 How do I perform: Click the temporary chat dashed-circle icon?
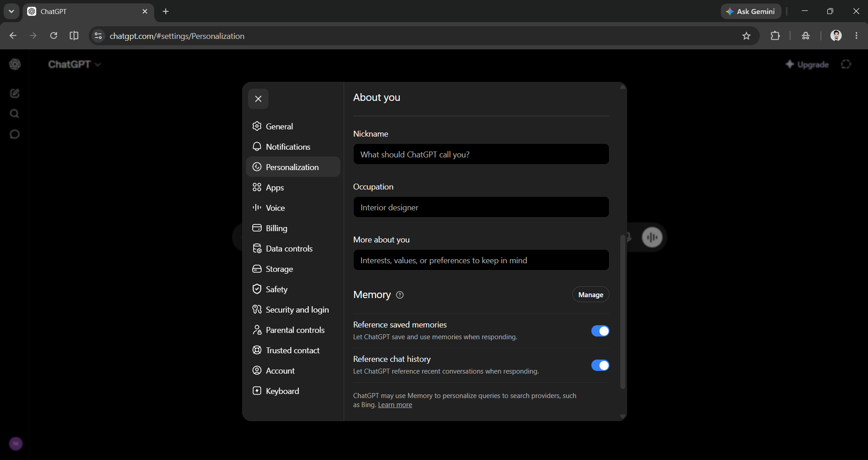[x=846, y=64]
